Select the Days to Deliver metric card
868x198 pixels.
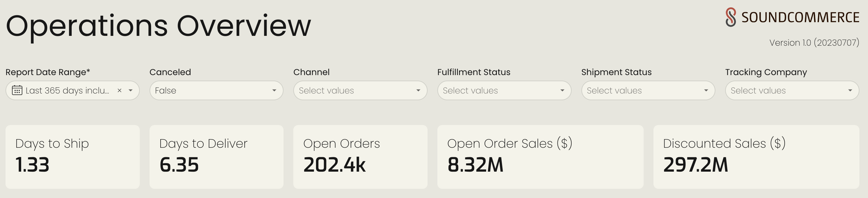(x=216, y=157)
